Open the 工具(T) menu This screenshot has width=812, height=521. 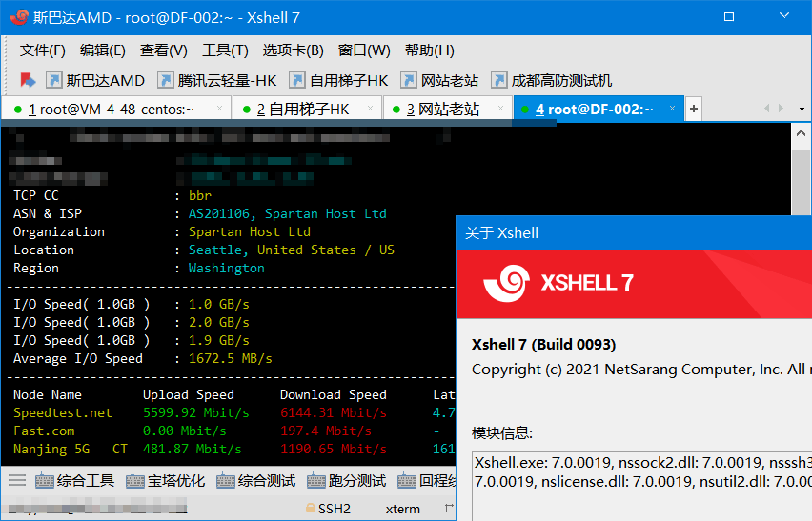225,50
